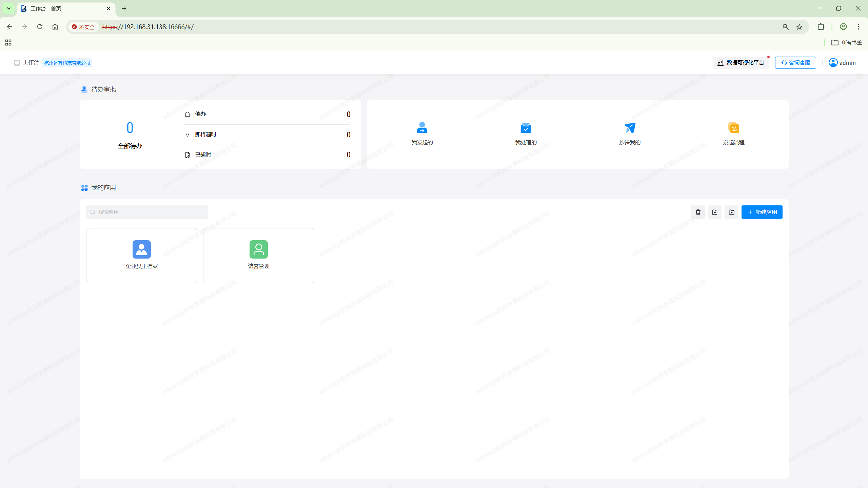Screen dimensions: 868x488
Task: Open the 我发起的 shortcut icon
Action: point(422,128)
